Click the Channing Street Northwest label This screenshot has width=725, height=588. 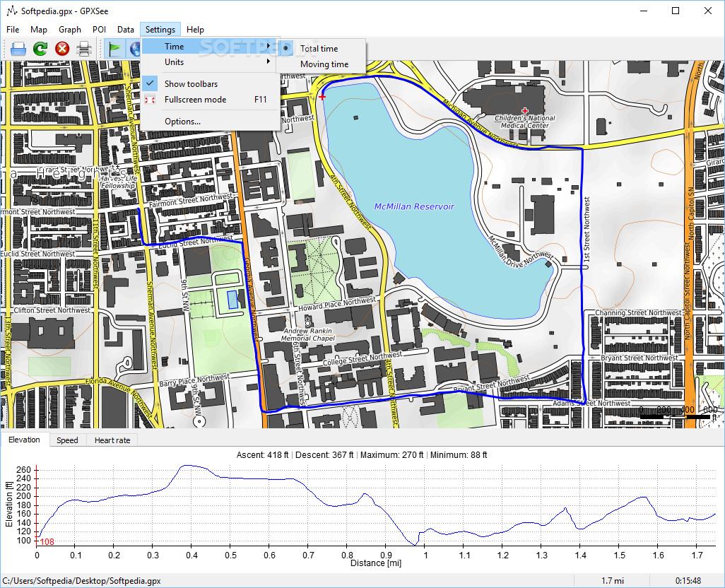[x=639, y=313]
